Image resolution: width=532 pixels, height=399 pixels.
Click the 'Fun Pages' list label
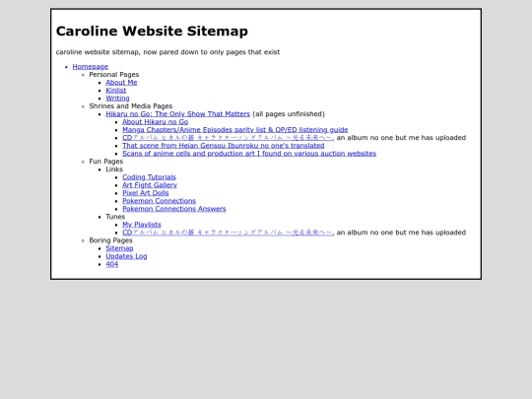pyautogui.click(x=105, y=162)
